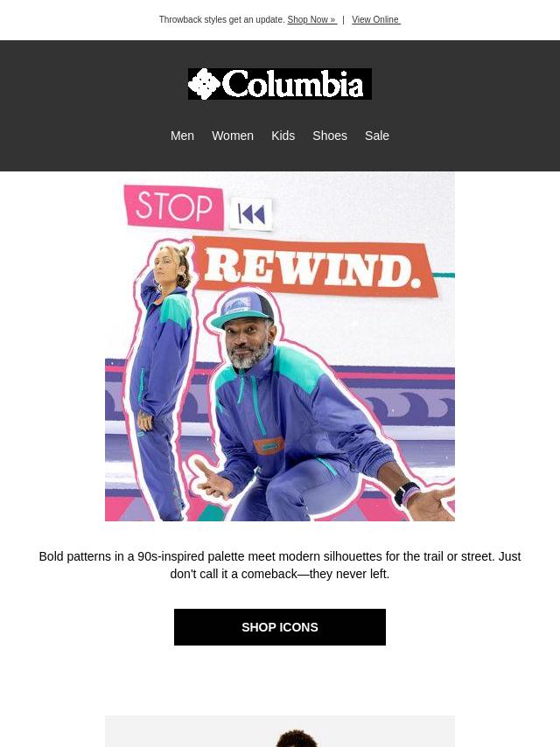Screen dimensions: 560x747
Task: Click the partially visible product image at the bottom
Action: coord(280,731)
